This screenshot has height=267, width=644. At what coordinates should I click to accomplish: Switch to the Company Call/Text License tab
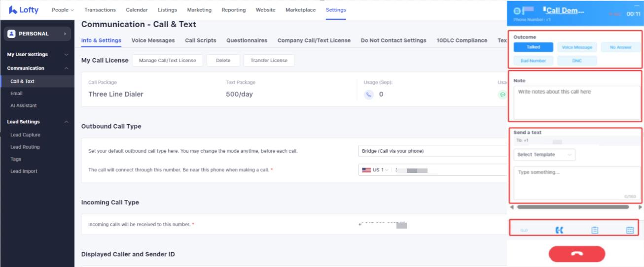pos(314,40)
